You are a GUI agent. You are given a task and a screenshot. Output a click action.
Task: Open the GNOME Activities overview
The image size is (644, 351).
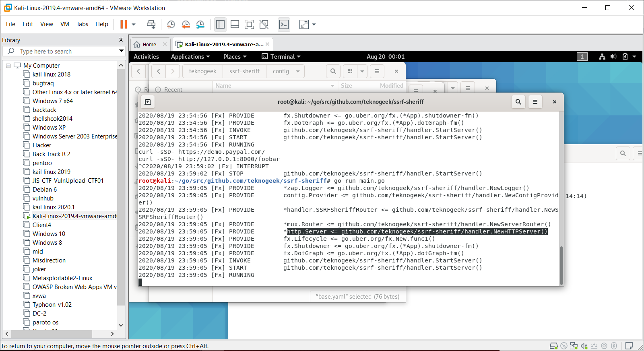pyautogui.click(x=146, y=57)
